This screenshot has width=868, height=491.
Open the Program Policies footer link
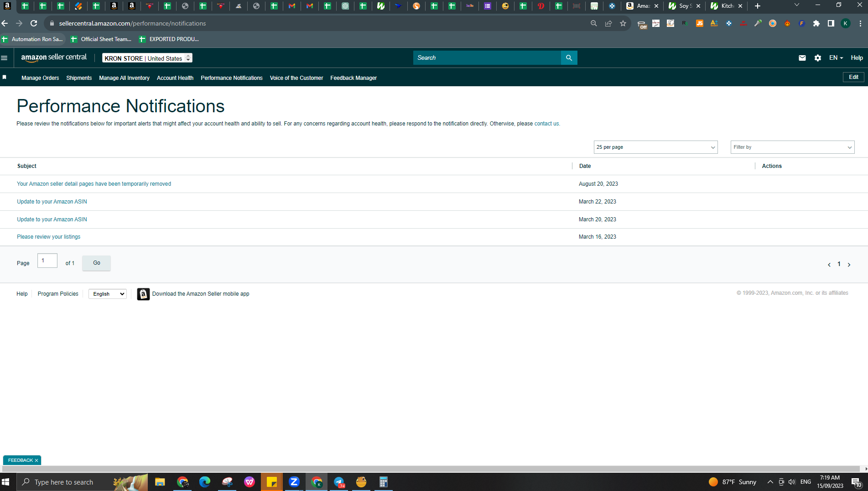[58, 294]
